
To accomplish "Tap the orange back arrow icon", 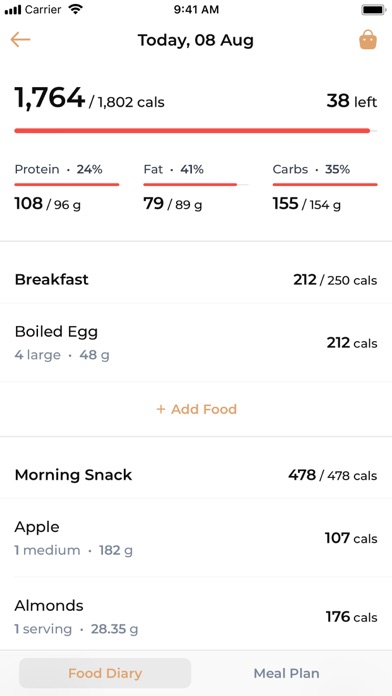I will tap(20, 40).
